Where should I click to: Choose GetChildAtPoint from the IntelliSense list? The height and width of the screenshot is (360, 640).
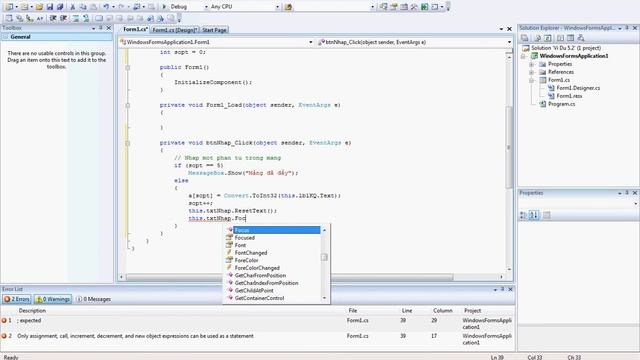click(x=273, y=291)
